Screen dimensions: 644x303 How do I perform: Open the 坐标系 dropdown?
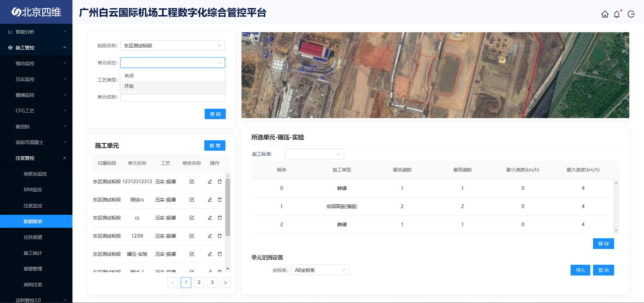(320, 270)
